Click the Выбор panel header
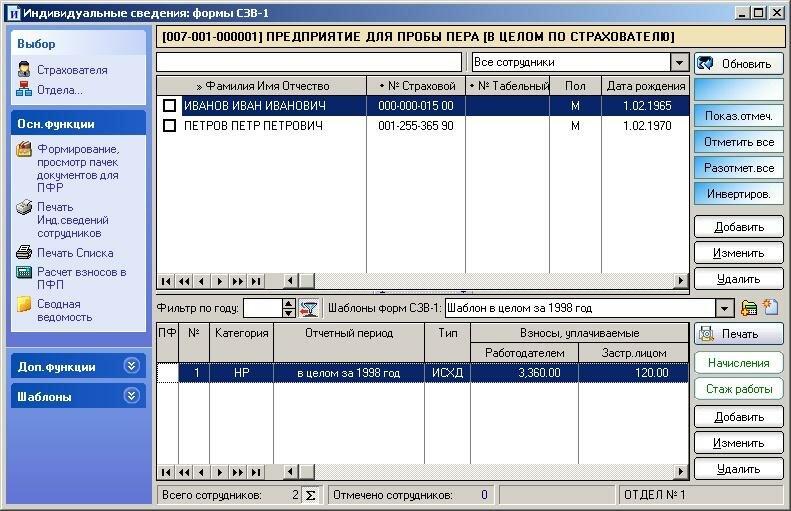The image size is (791, 511). tap(78, 43)
